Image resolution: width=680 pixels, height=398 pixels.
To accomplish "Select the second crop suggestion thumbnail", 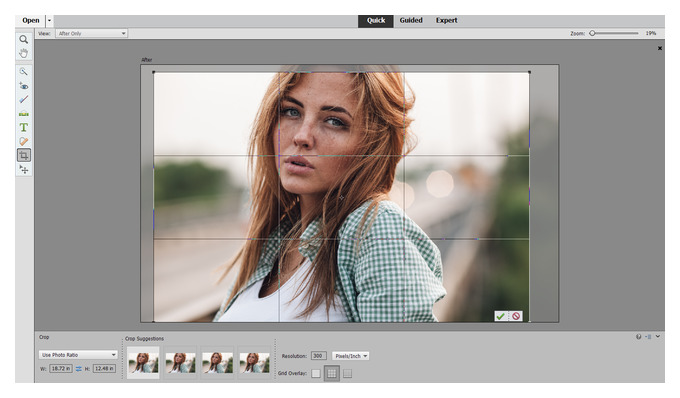I will tap(180, 362).
